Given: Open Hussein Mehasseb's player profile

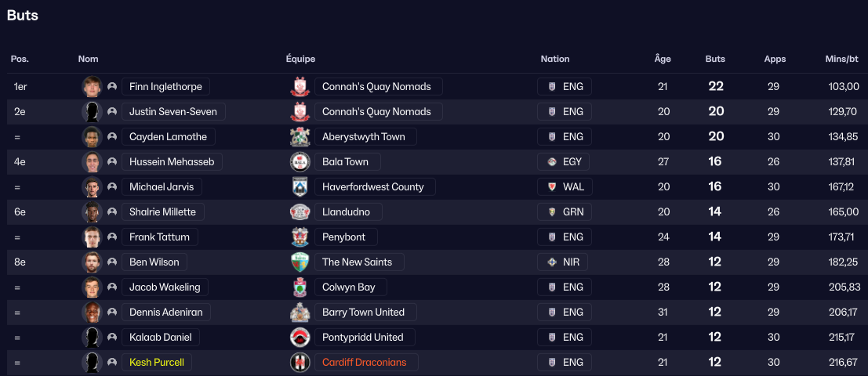Looking at the screenshot, I should (x=172, y=162).
